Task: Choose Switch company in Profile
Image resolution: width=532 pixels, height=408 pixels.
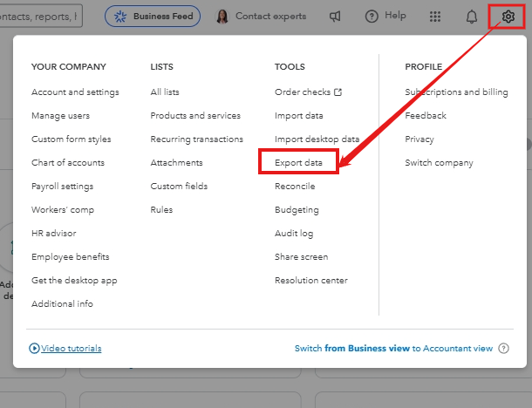Action: coord(439,163)
